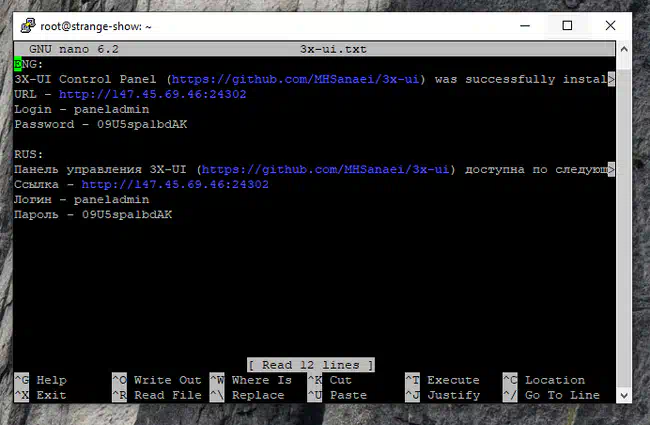Click the ^O Write Out shortcut
This screenshot has height=425, width=650.
click(157, 380)
